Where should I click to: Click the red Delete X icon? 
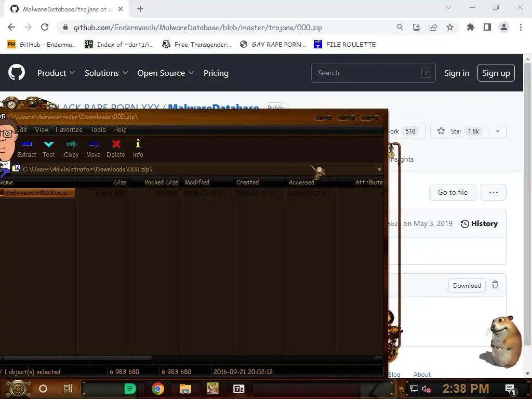click(116, 144)
